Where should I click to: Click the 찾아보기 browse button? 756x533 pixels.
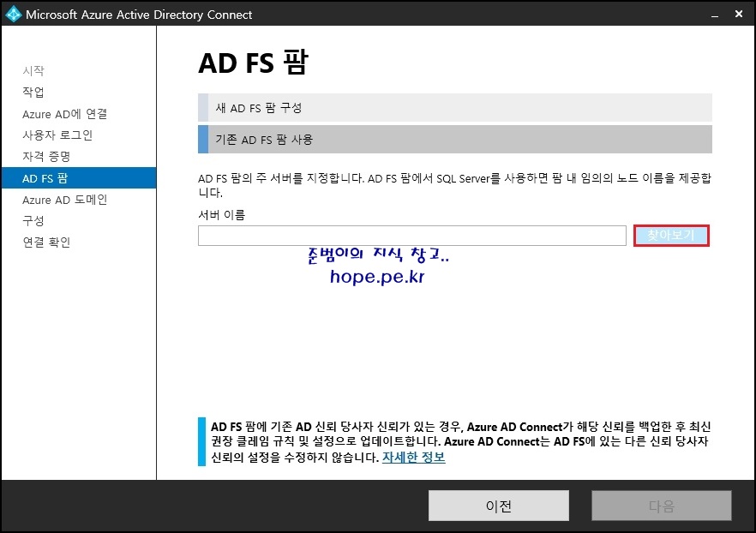pos(671,235)
